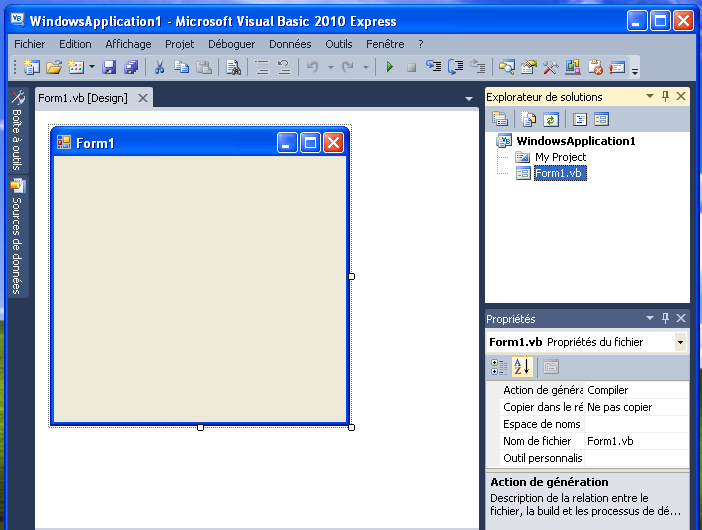This screenshot has height=530, width=702.
Task: Click the Find in files icon
Action: pos(233,67)
